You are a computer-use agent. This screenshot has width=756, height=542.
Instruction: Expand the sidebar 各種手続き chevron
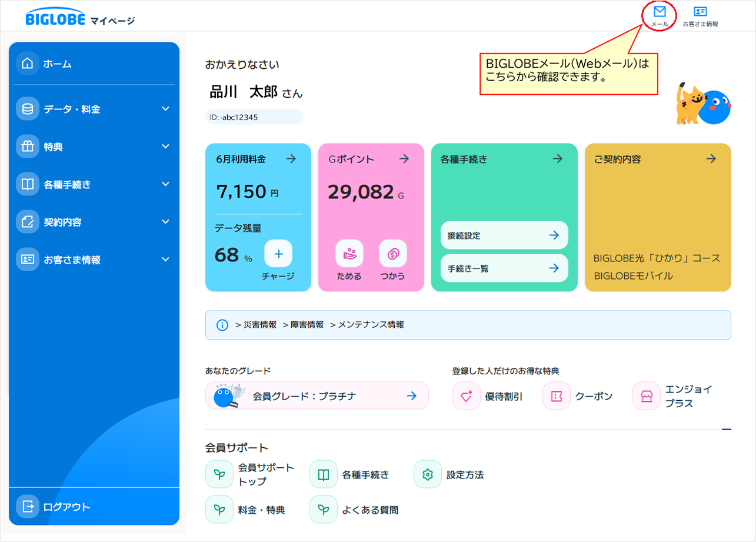click(166, 184)
